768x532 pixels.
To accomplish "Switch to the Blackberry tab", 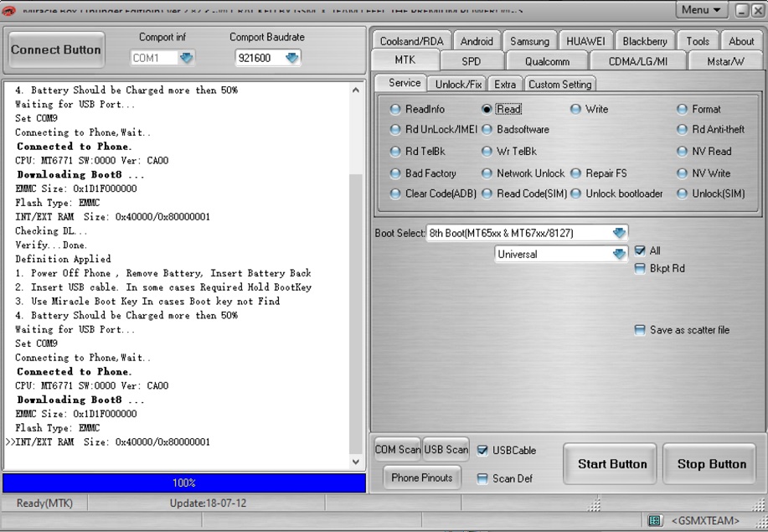I will tap(645, 41).
